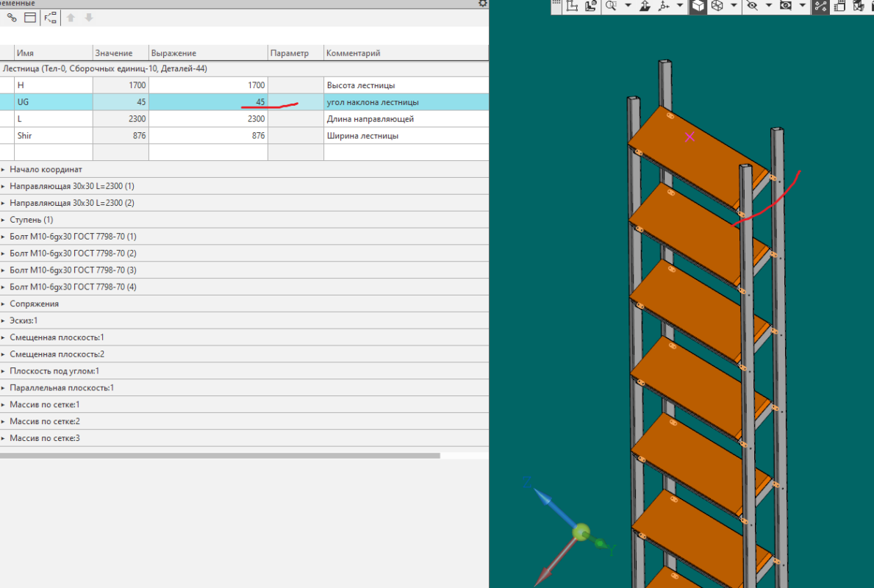Click the horizontal scrollbar of variables panel

pos(221,456)
